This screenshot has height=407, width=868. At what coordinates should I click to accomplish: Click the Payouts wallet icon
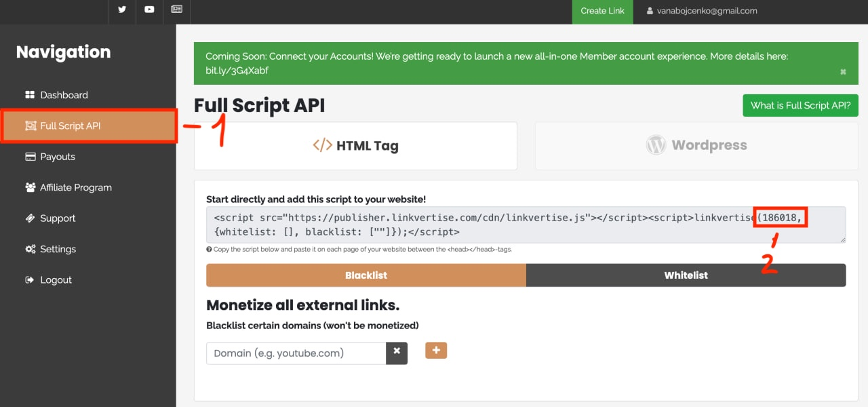pyautogui.click(x=31, y=157)
